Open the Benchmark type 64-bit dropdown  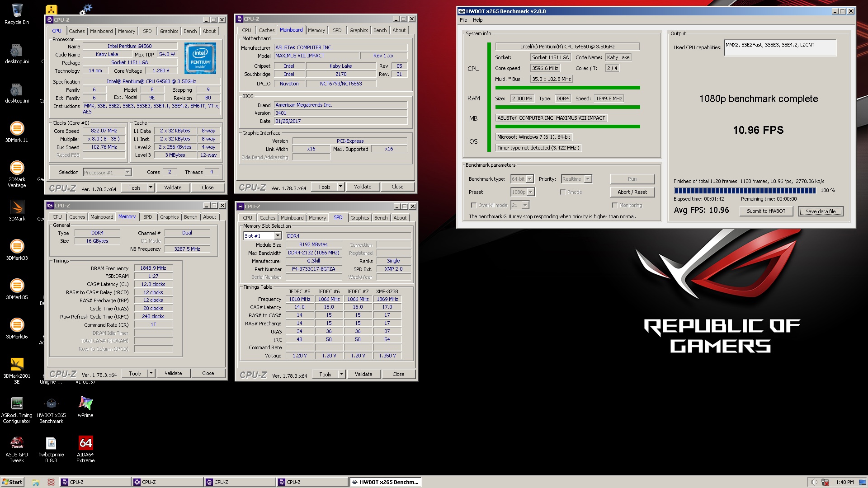coord(522,179)
